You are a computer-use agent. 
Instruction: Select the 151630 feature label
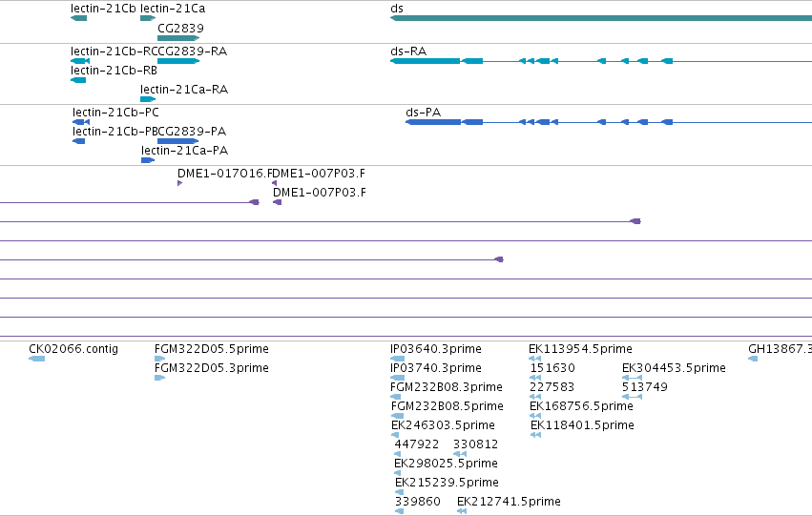[x=552, y=368]
